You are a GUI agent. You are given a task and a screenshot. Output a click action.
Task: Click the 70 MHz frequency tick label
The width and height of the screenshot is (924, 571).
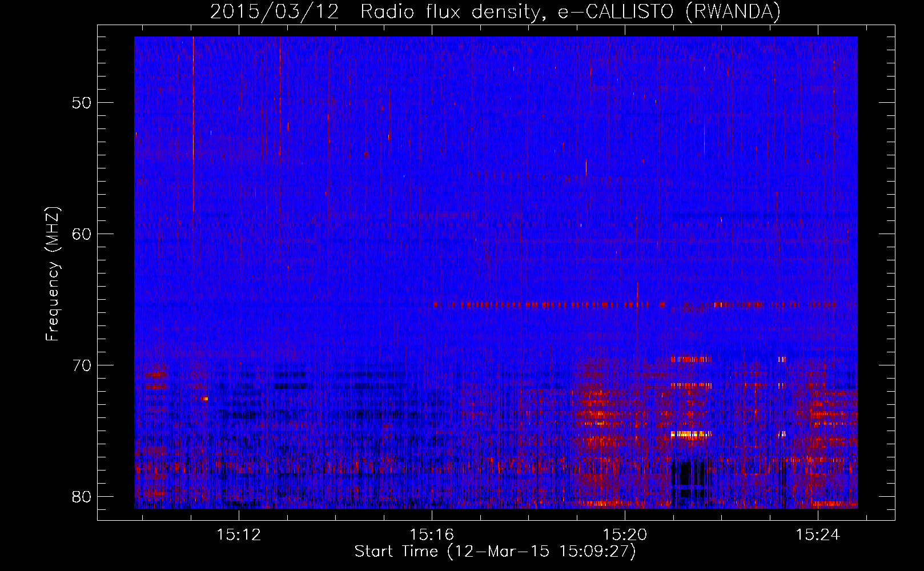tap(82, 365)
